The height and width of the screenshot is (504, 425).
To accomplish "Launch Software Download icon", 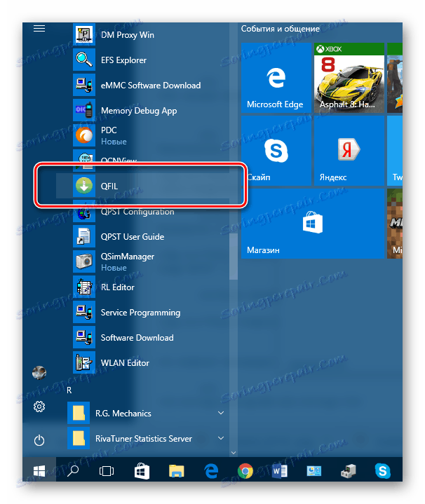I will point(84,337).
